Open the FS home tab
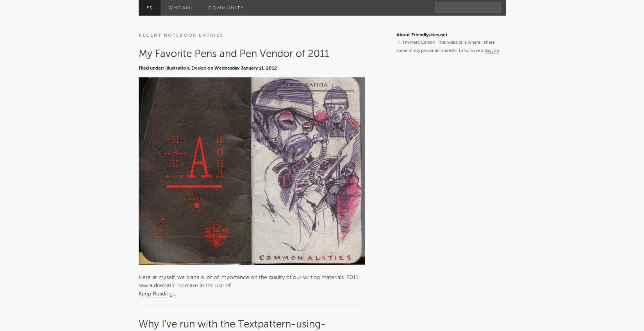 tap(150, 8)
